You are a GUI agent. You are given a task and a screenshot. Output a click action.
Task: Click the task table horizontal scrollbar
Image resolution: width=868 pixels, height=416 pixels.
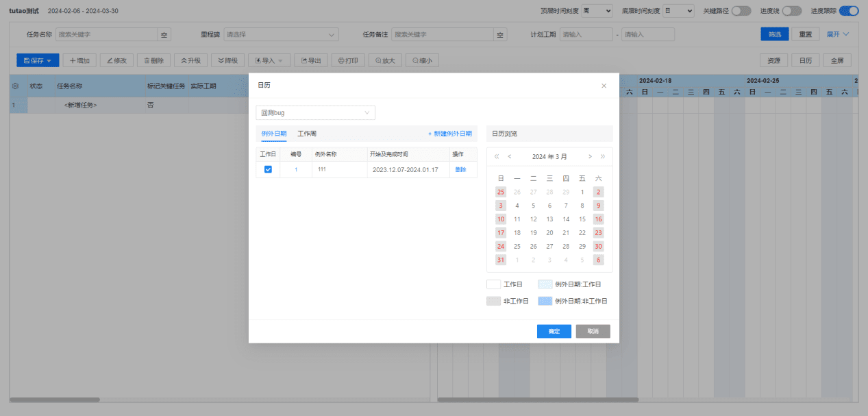55,400
